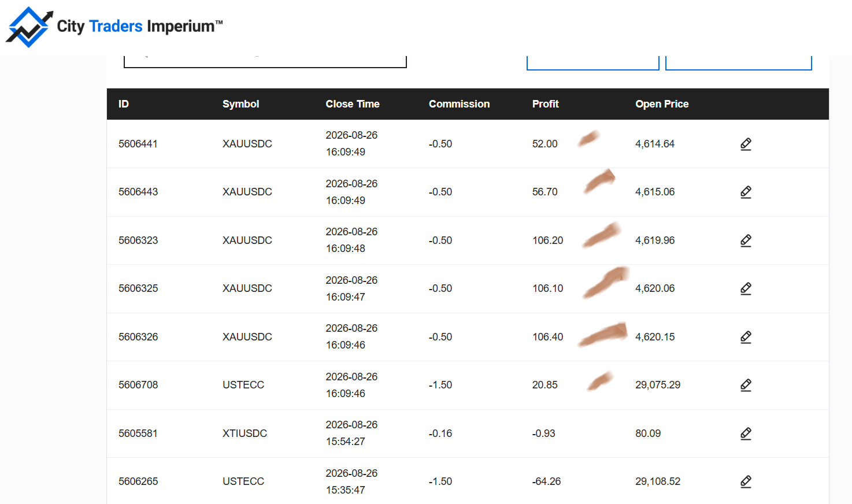Click the loss value -64.26

click(x=547, y=481)
